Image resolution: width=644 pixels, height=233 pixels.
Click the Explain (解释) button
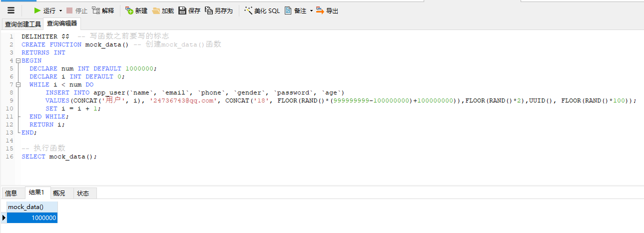coord(103,10)
